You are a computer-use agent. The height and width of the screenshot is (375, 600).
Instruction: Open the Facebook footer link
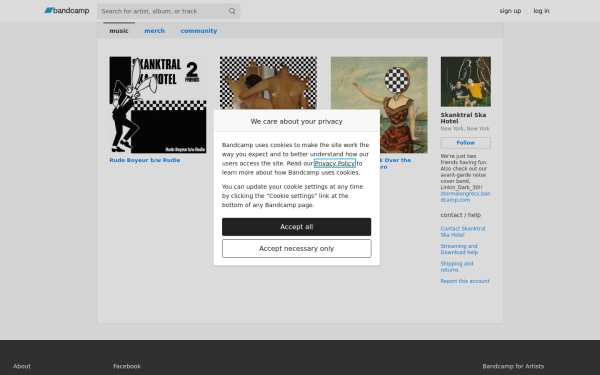coord(127,366)
